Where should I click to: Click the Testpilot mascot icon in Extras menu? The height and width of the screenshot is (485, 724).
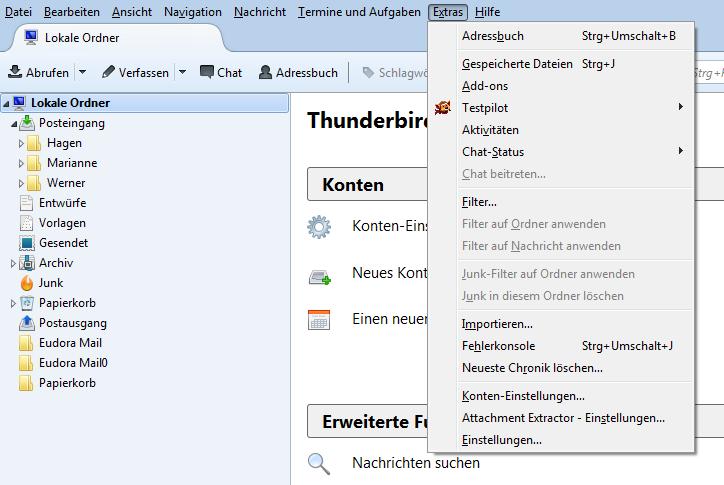443,108
